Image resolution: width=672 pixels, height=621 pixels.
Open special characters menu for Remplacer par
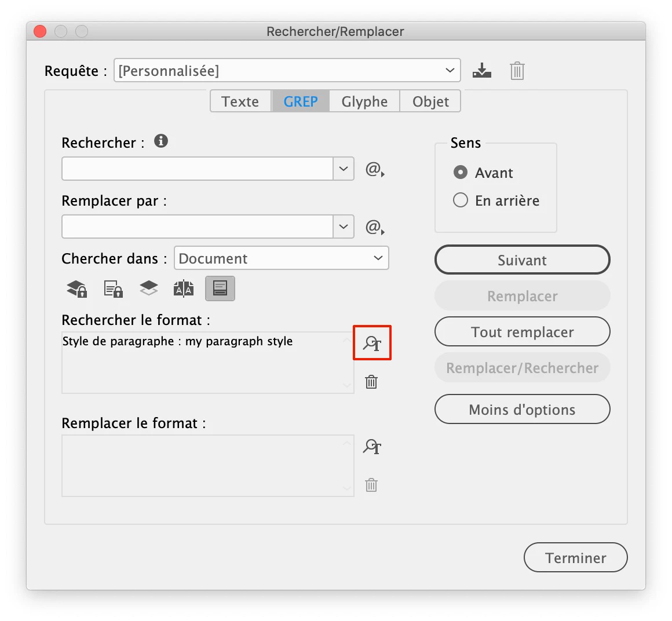pos(375,227)
